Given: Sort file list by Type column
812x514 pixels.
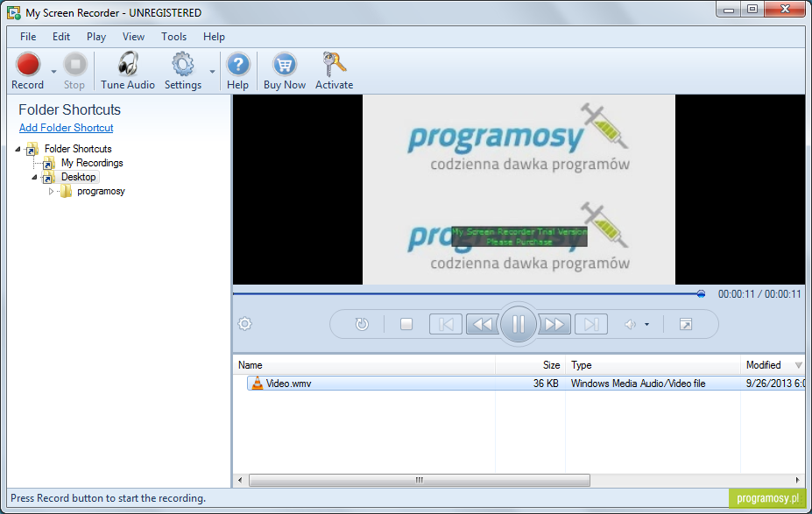Looking at the screenshot, I should pyautogui.click(x=653, y=365).
